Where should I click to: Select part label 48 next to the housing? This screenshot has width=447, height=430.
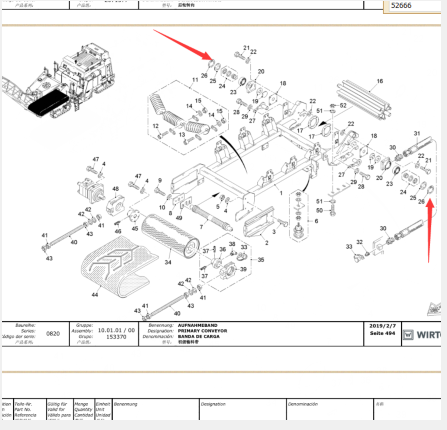coord(115,189)
